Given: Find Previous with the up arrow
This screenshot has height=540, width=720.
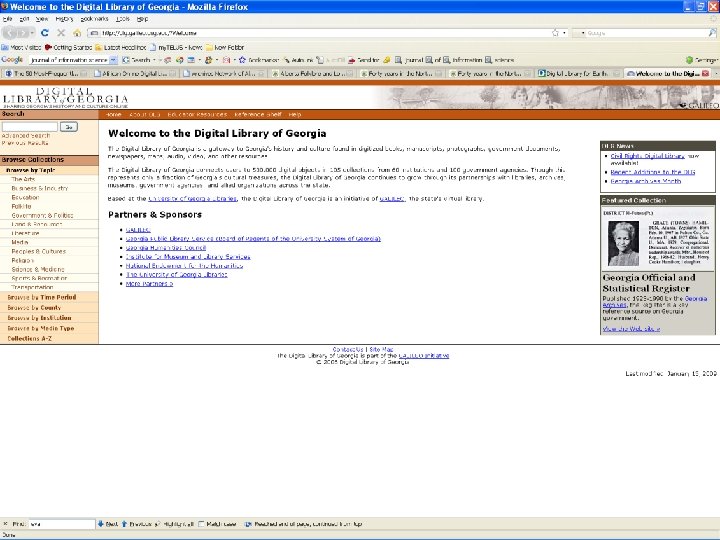Looking at the screenshot, I should (137, 523).
